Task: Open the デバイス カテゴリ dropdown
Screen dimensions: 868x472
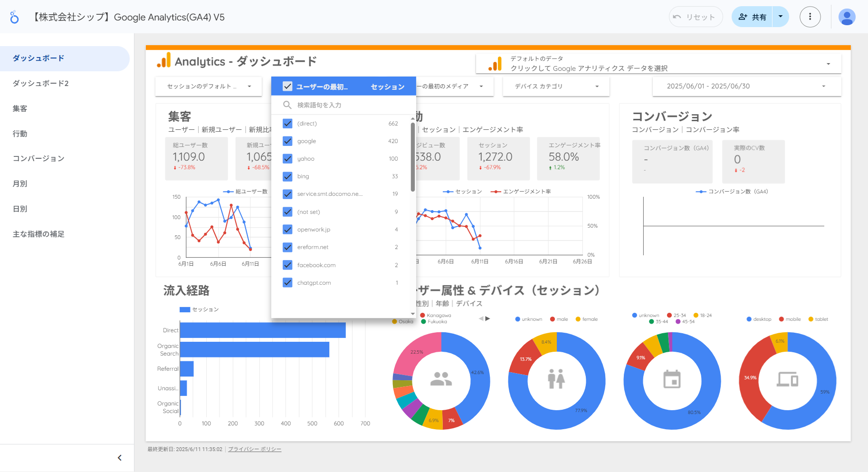Action: click(556, 87)
